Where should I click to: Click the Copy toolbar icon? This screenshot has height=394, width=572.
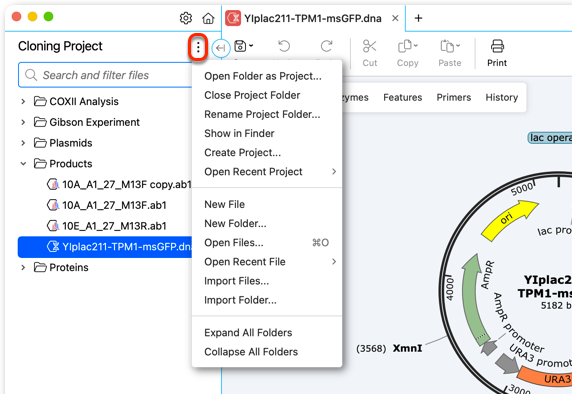pyautogui.click(x=405, y=47)
